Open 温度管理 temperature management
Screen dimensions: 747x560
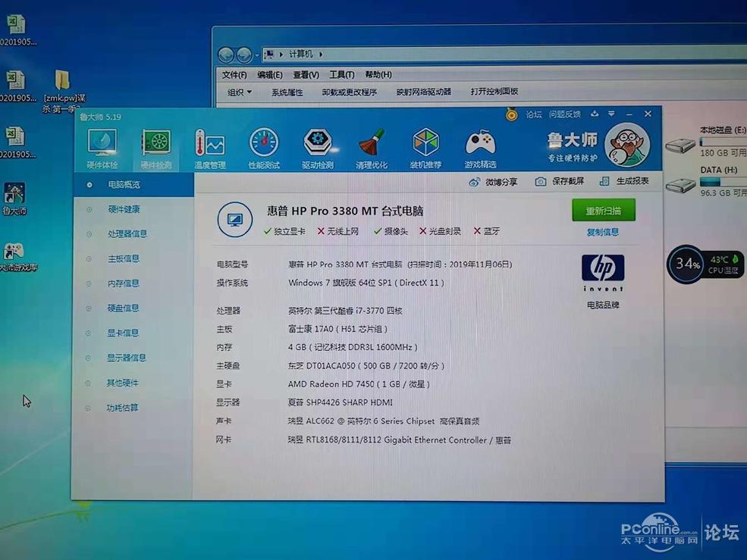210,149
